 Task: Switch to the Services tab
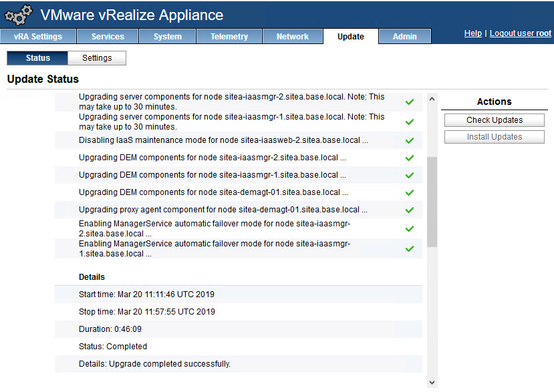pyautogui.click(x=108, y=37)
